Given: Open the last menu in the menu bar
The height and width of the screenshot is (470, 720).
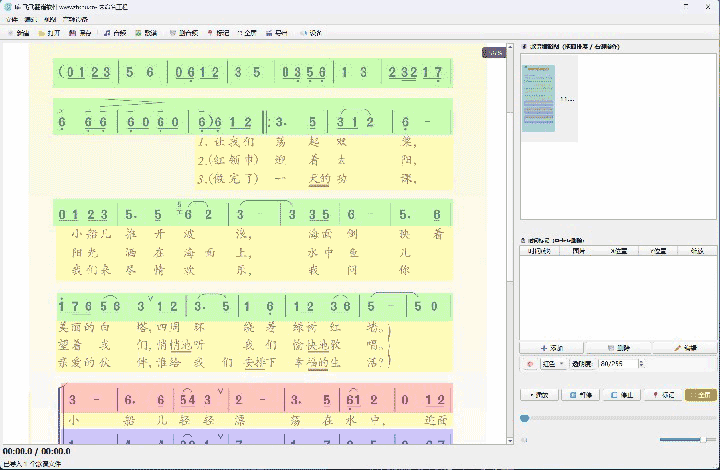Looking at the screenshot, I should click(75, 19).
